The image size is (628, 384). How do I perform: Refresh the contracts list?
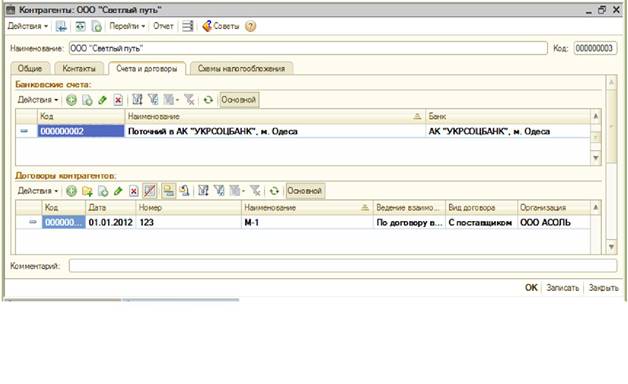pos(274,191)
